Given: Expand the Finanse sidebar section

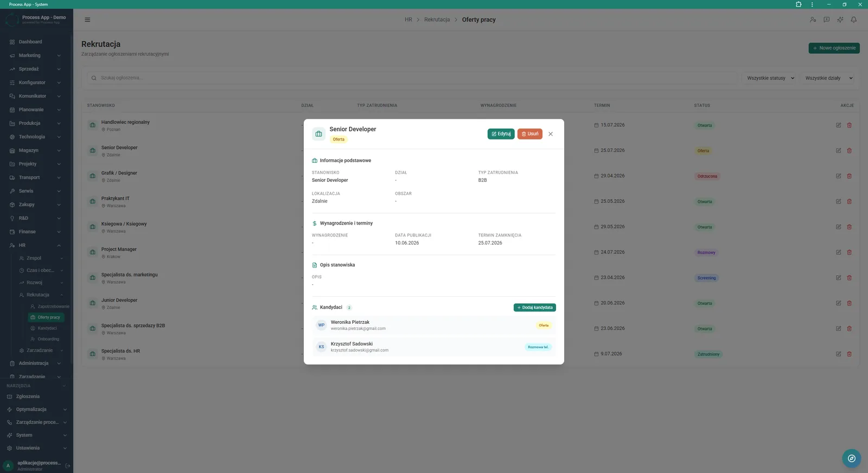Looking at the screenshot, I should (36, 232).
